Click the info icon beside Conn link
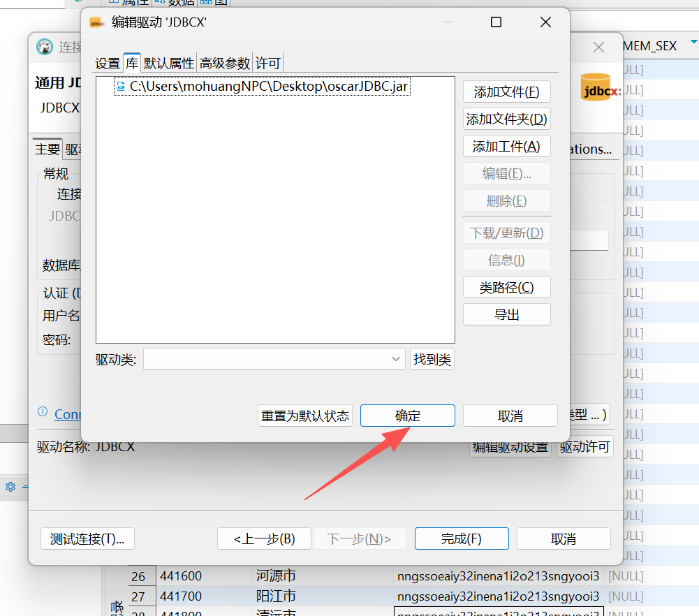 tap(43, 413)
